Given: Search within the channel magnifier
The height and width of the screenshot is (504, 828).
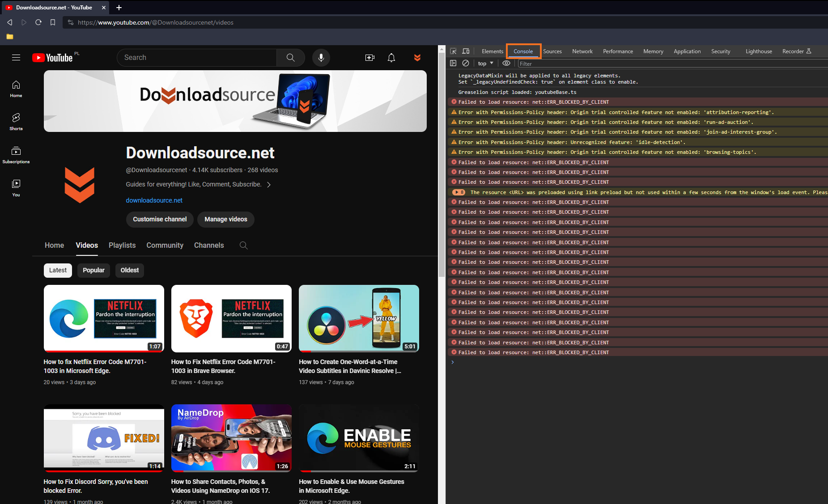Looking at the screenshot, I should (x=244, y=246).
